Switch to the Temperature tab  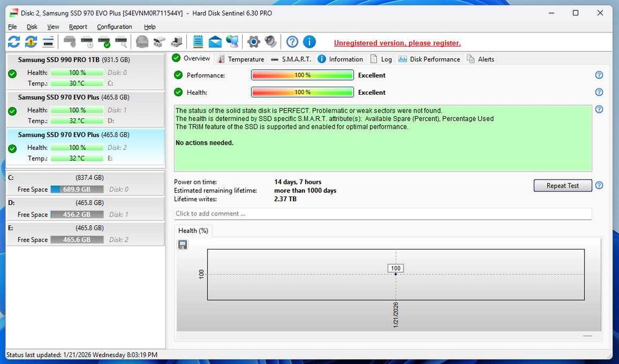point(241,59)
